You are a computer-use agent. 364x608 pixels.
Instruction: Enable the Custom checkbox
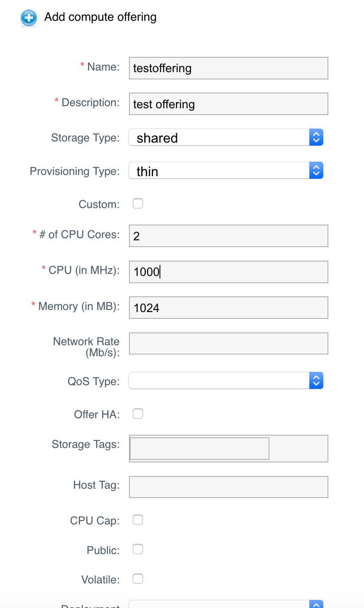coord(137,203)
